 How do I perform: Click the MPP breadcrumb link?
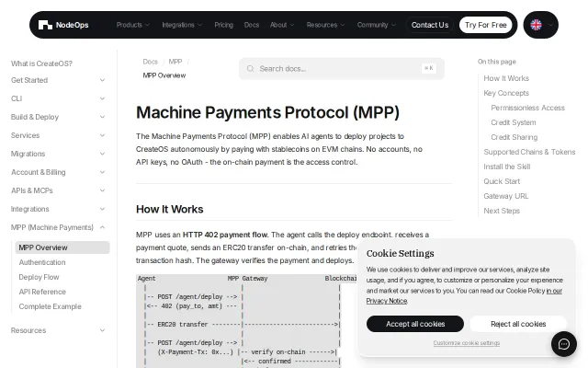pos(175,62)
